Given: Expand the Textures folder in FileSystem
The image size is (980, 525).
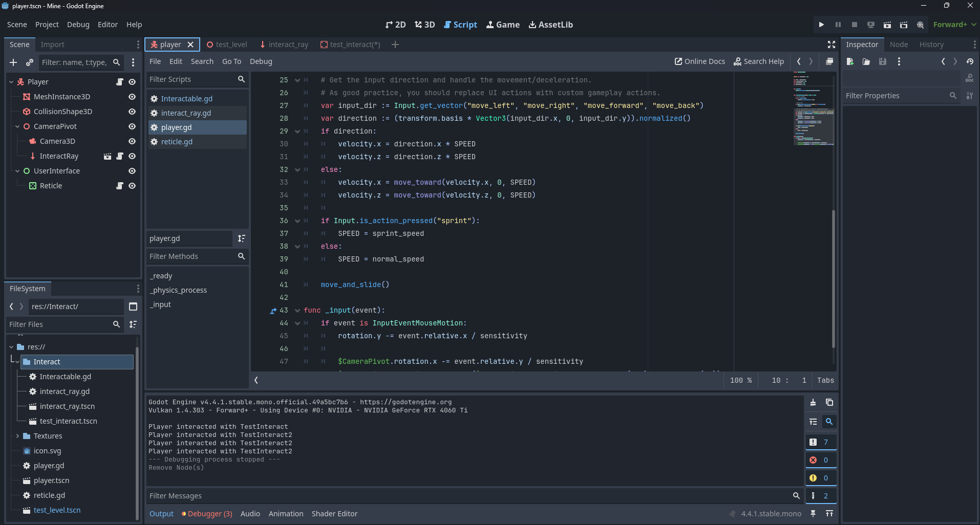Looking at the screenshot, I should coord(17,436).
